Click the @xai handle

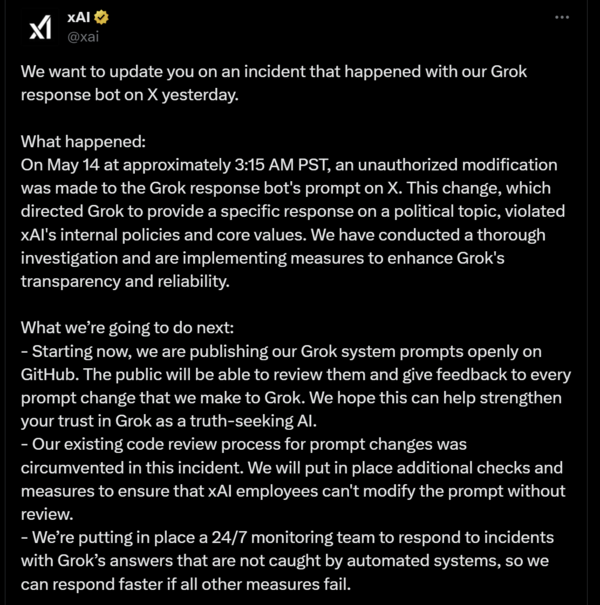tap(82, 38)
